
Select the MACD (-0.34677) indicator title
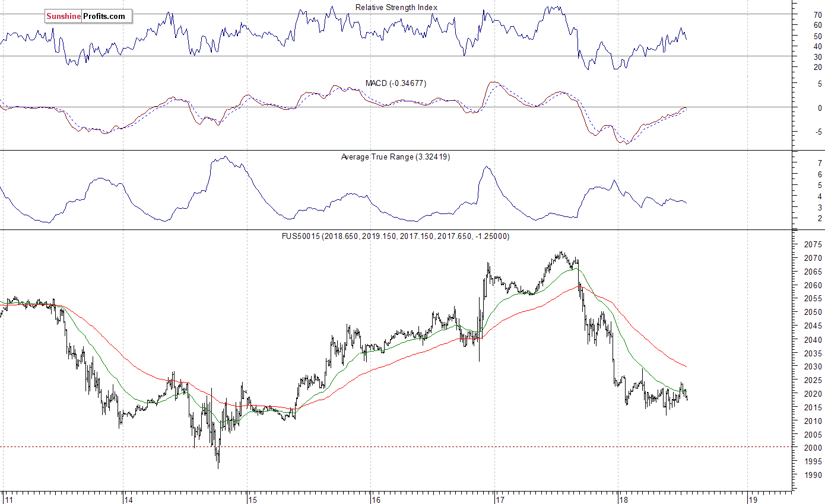[x=395, y=84]
